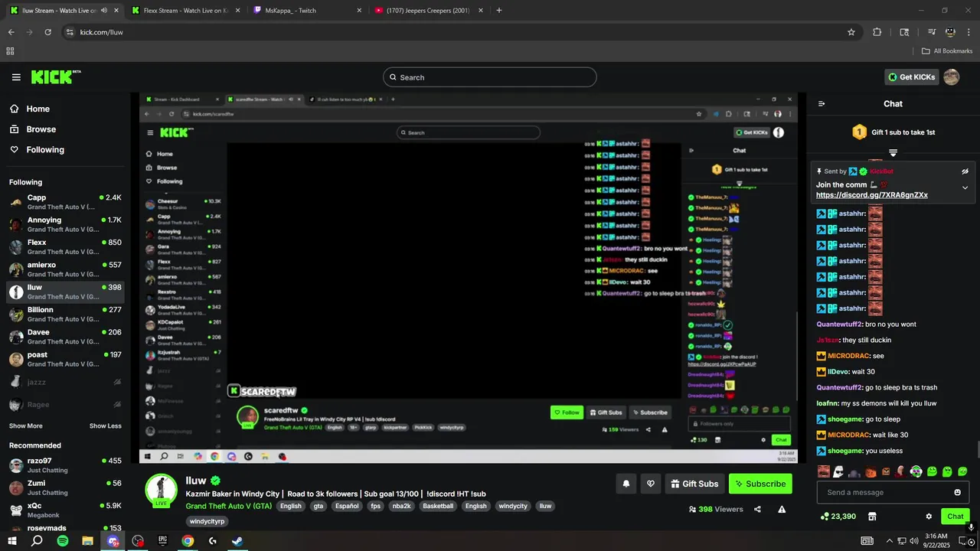Subscribe to lluw channel
The height and width of the screenshot is (551, 980).
point(760,484)
